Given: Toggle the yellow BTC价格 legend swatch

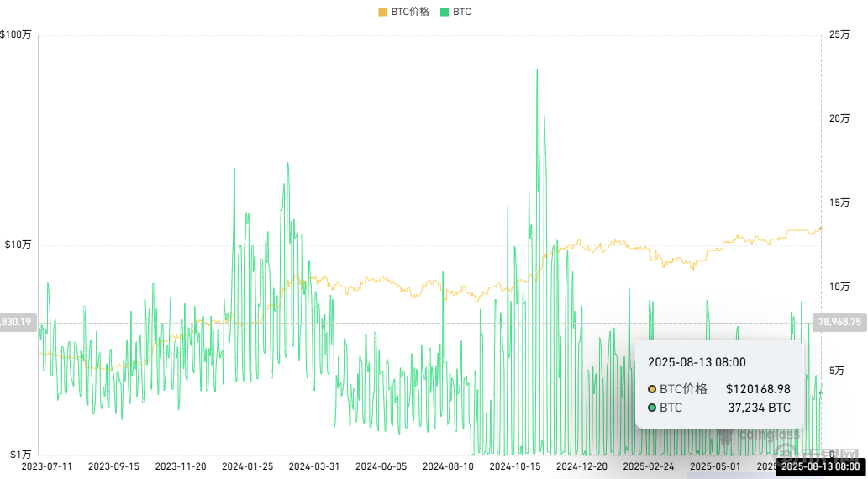Looking at the screenshot, I should click(x=383, y=13).
